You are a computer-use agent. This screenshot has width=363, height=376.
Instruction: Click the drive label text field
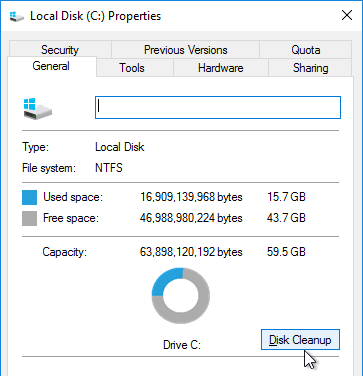pyautogui.click(x=218, y=107)
